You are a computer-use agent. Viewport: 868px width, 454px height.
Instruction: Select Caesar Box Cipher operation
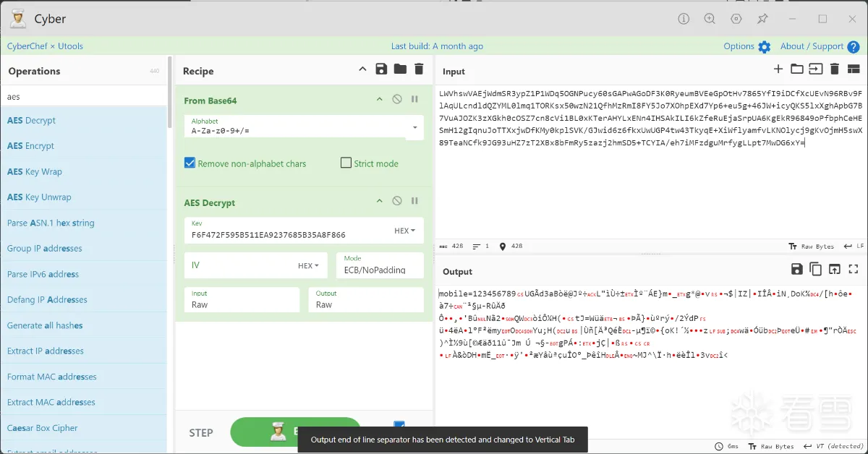coord(83,429)
